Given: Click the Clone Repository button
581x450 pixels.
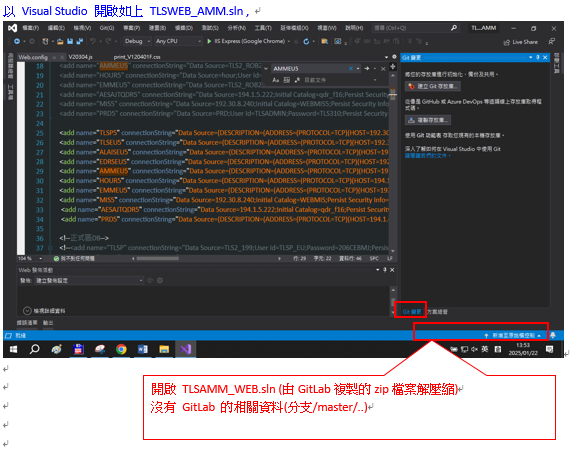Looking at the screenshot, I should 428,120.
